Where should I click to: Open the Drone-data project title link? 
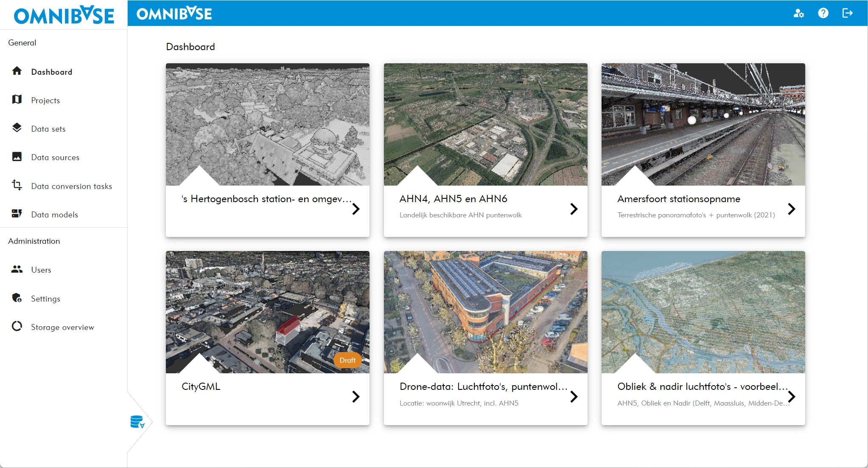[x=483, y=387]
